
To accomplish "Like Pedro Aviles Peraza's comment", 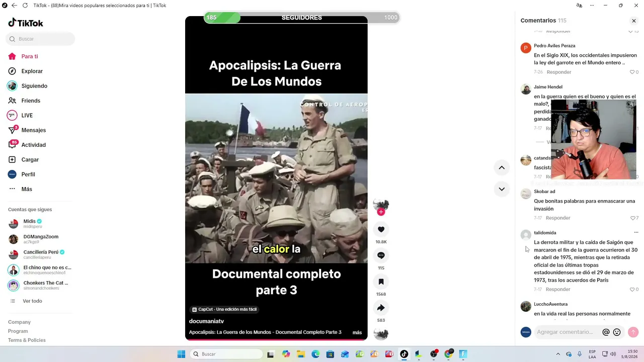I will click(x=632, y=72).
